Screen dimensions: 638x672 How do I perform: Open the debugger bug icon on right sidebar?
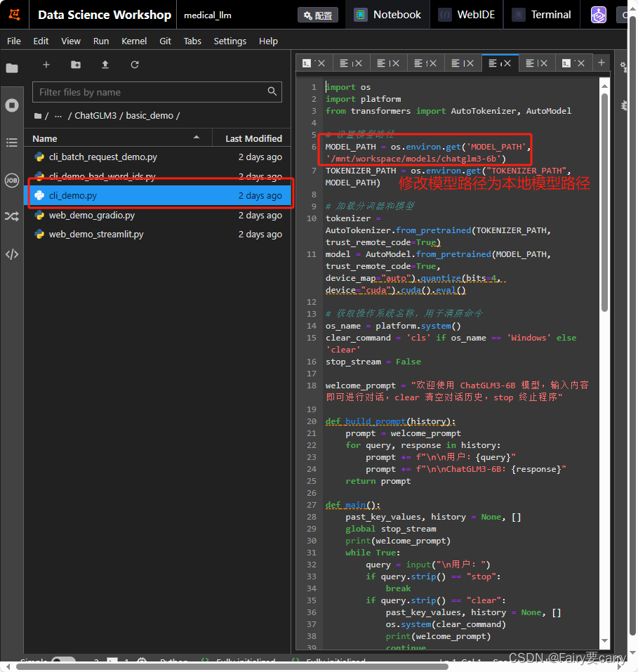click(623, 105)
